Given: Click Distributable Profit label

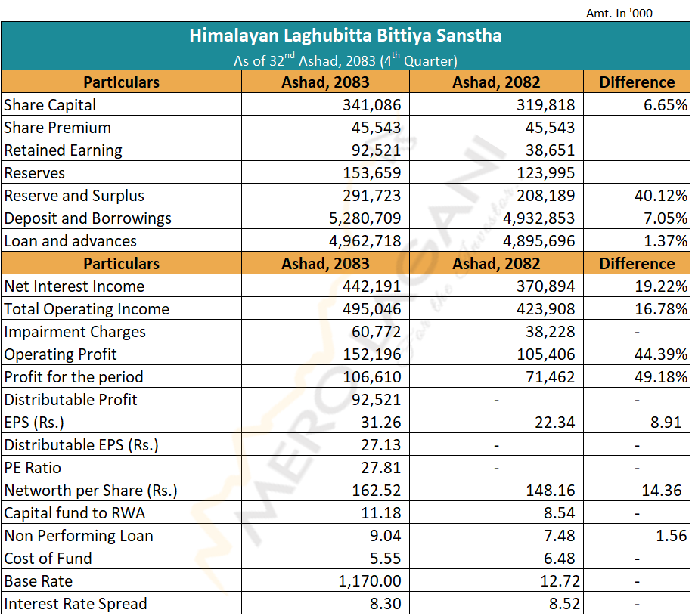Looking at the screenshot, I should coord(70,400).
